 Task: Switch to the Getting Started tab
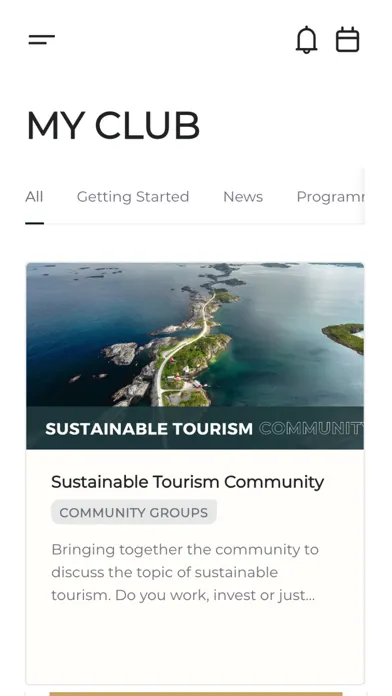point(133,197)
